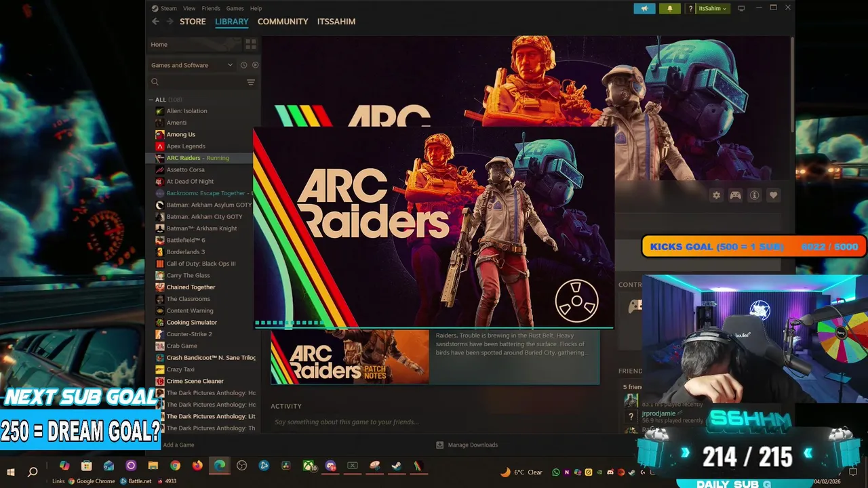The image size is (868, 488).
Task: Add ARC Raiders to favorites heart icon
Action: [773, 195]
